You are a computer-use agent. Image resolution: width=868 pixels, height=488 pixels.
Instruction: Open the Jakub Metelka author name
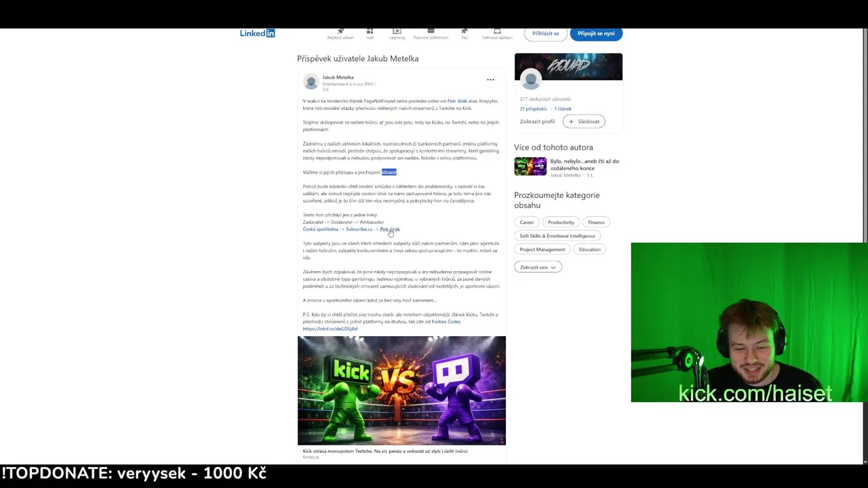pyautogui.click(x=338, y=77)
